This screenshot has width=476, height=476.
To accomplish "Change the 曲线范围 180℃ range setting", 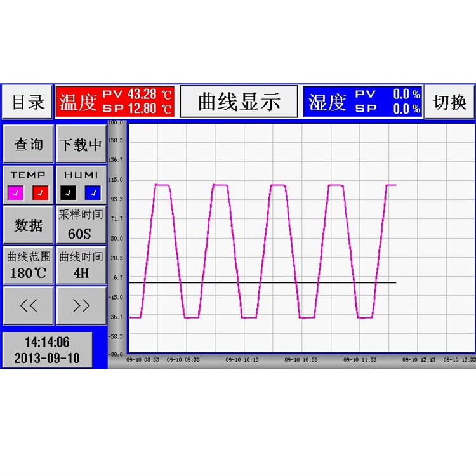I will pos(28,265).
